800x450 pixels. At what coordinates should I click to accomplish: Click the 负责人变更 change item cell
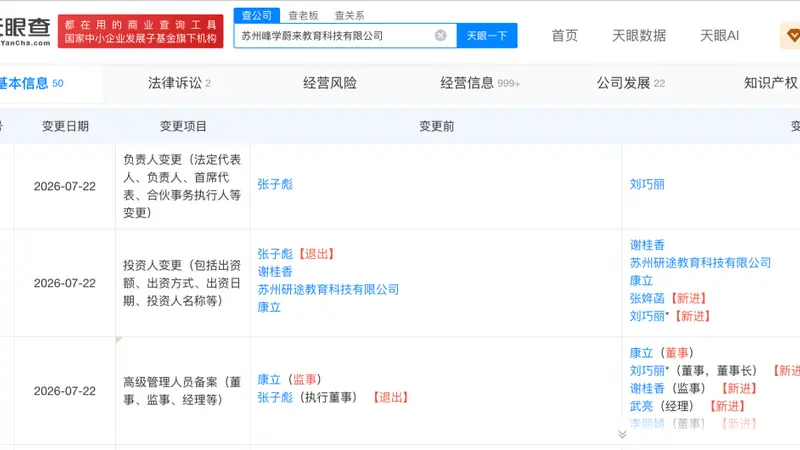[183, 186]
